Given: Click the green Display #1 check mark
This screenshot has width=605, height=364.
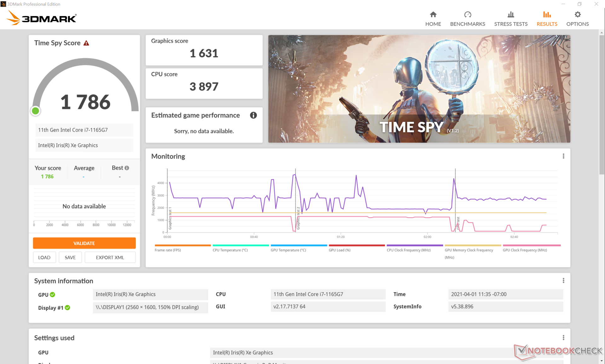Looking at the screenshot, I should tap(67, 308).
